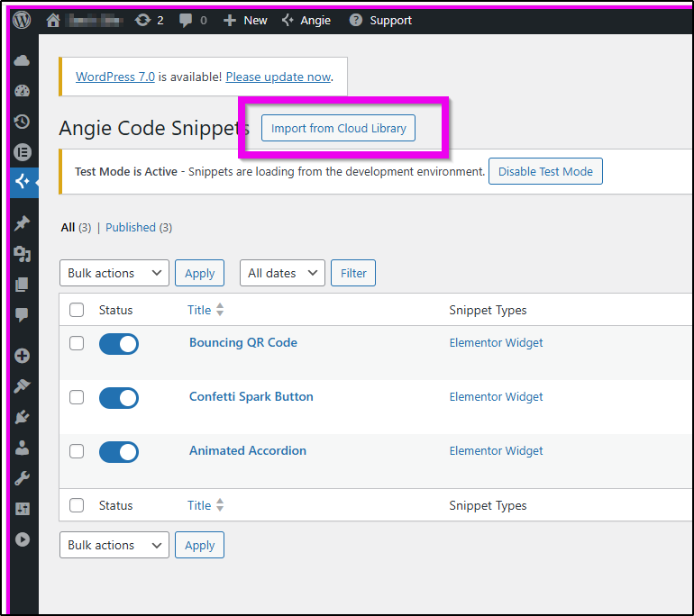Open the Appearance brush icon in sidebar
Image resolution: width=694 pixels, height=616 pixels.
[x=22, y=386]
